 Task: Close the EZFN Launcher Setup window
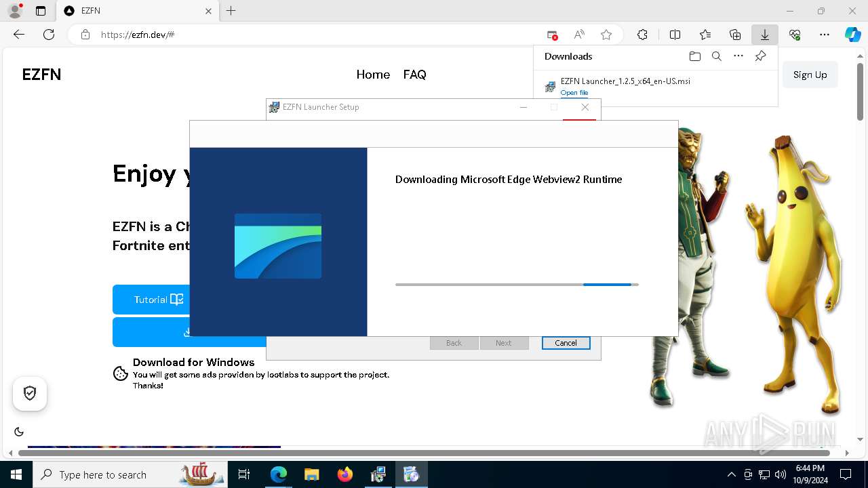585,107
